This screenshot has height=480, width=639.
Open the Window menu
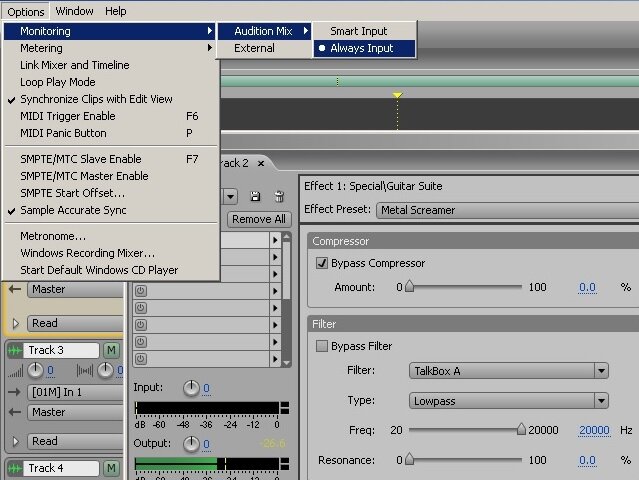coord(74,11)
